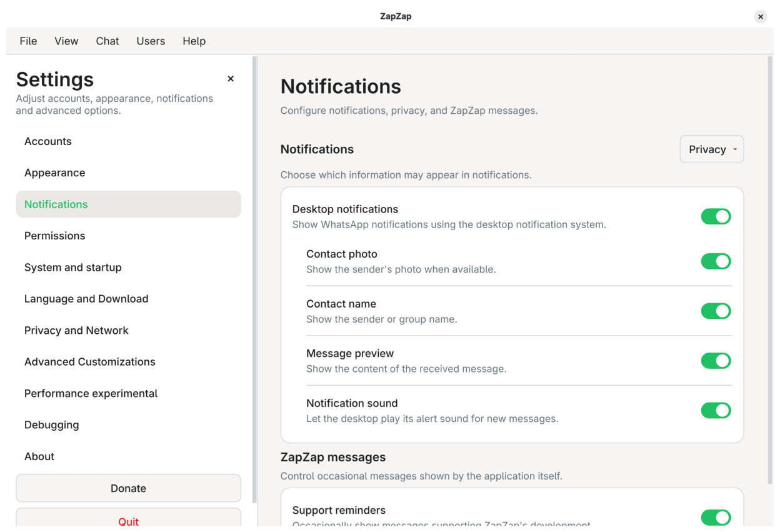Open the Users menu
The width and height of the screenshot is (780, 532).
[x=151, y=41]
